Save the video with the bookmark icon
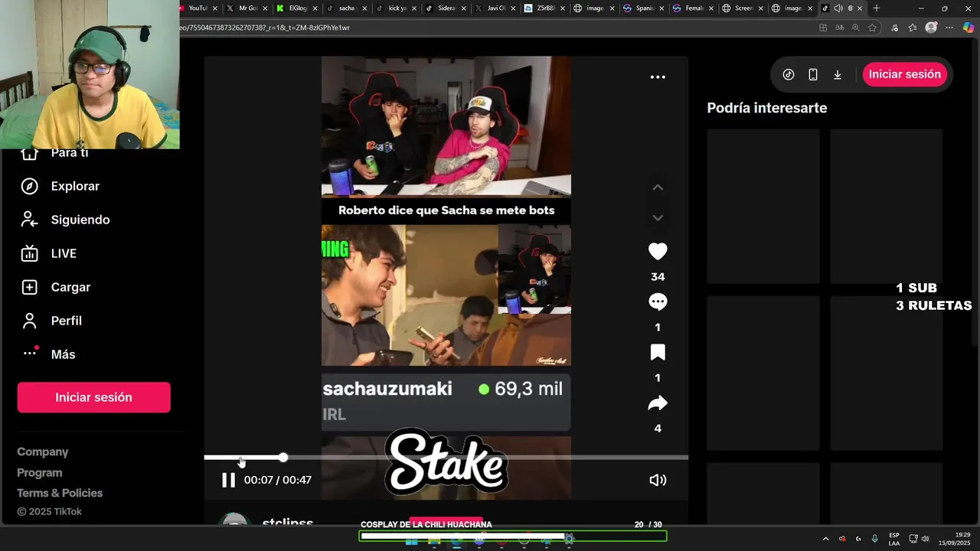980x551 pixels. [x=658, y=352]
